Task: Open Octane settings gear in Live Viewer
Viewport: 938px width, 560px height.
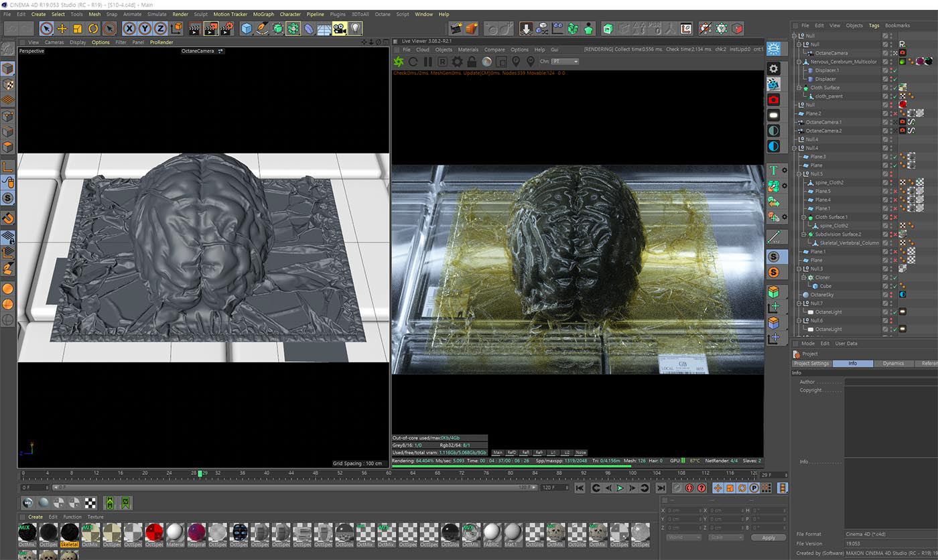Action: (458, 62)
